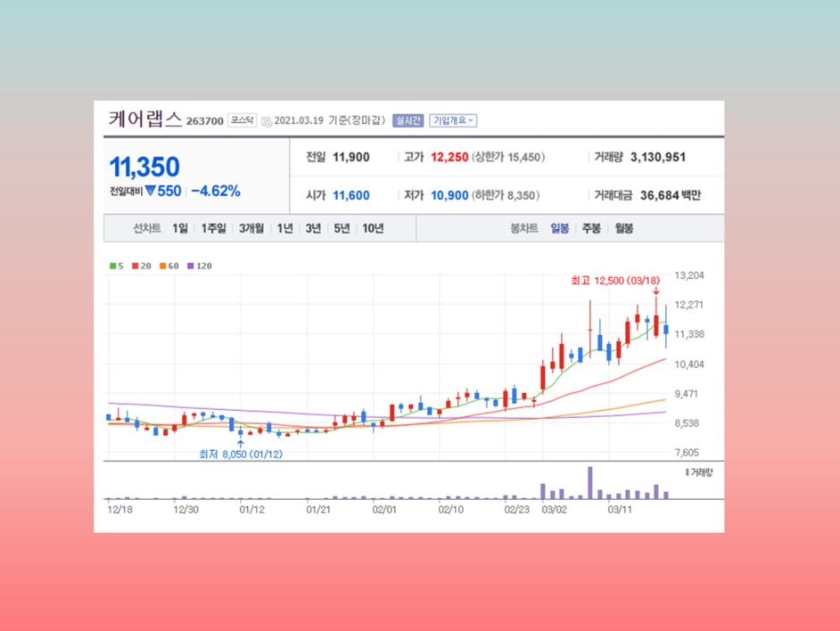Click the 2021.03.19 기준(장마감) date text
The height and width of the screenshot is (631, 840).
coord(329,120)
